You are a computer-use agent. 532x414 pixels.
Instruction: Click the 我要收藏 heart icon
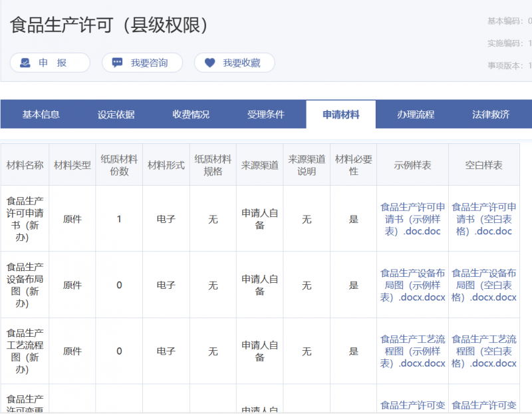tap(210, 63)
